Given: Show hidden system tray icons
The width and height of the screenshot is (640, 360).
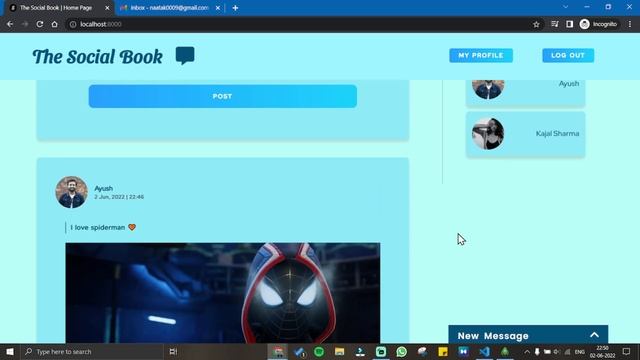Looking at the screenshot, I should 527,351.
